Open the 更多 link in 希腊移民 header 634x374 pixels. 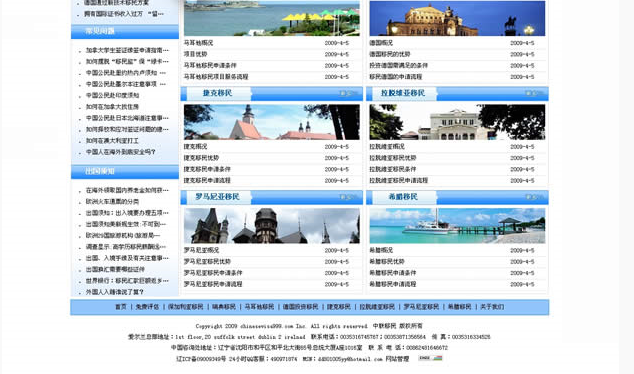(x=533, y=197)
